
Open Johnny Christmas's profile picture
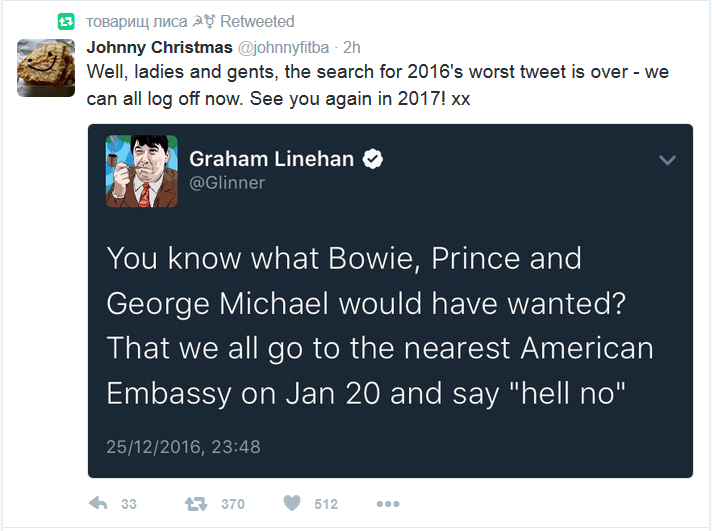click(x=46, y=68)
